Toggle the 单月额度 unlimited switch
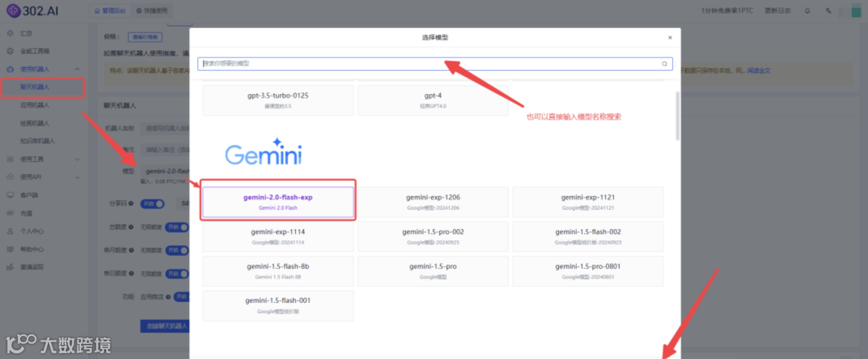The height and width of the screenshot is (359, 868). pos(177,250)
